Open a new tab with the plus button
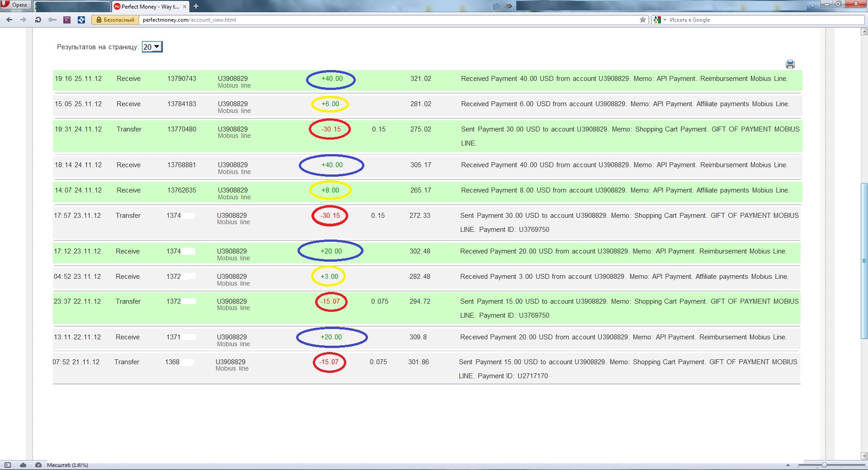The width and height of the screenshot is (868, 470). pos(196,6)
